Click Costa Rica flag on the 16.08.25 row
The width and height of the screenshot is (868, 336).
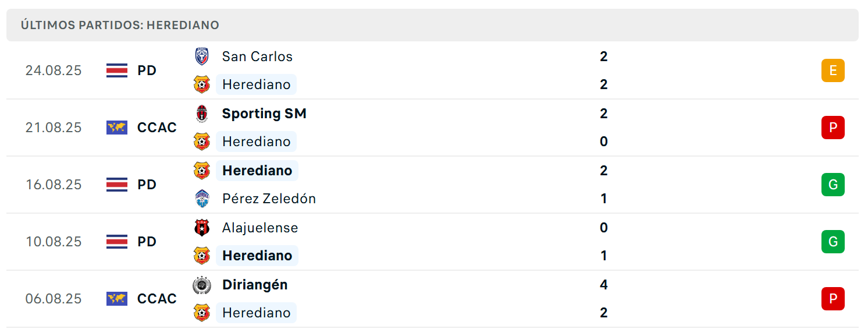point(117,185)
